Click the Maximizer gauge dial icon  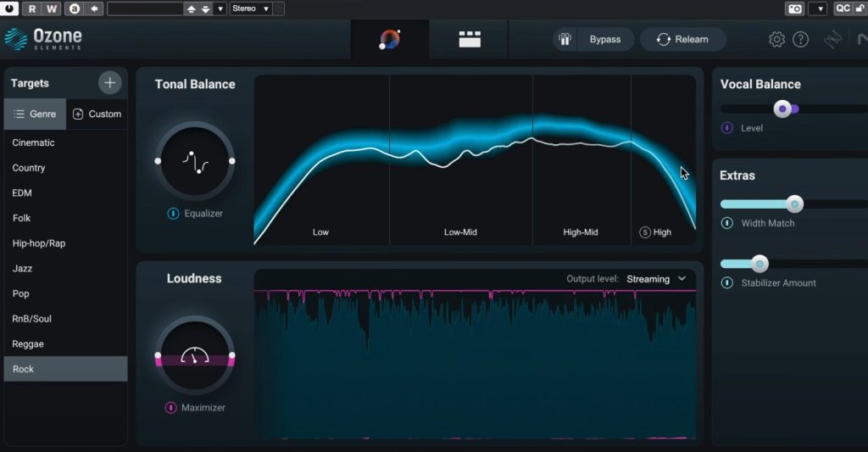click(194, 355)
